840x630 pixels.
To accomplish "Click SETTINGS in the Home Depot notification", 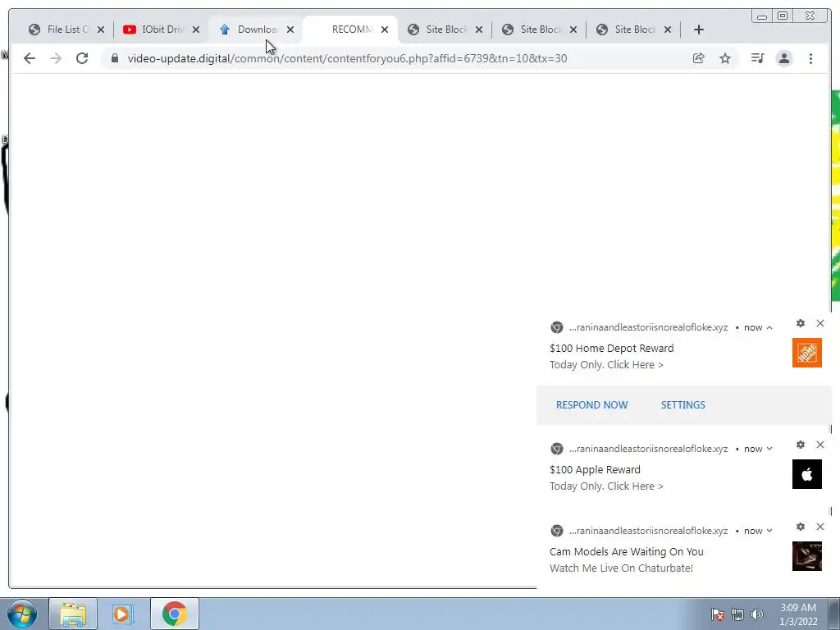I will click(683, 405).
